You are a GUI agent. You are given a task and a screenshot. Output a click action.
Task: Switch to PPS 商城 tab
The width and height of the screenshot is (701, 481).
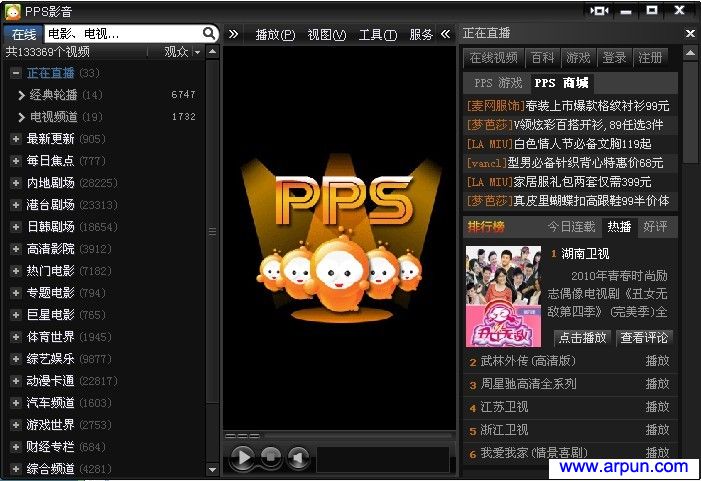(x=562, y=83)
